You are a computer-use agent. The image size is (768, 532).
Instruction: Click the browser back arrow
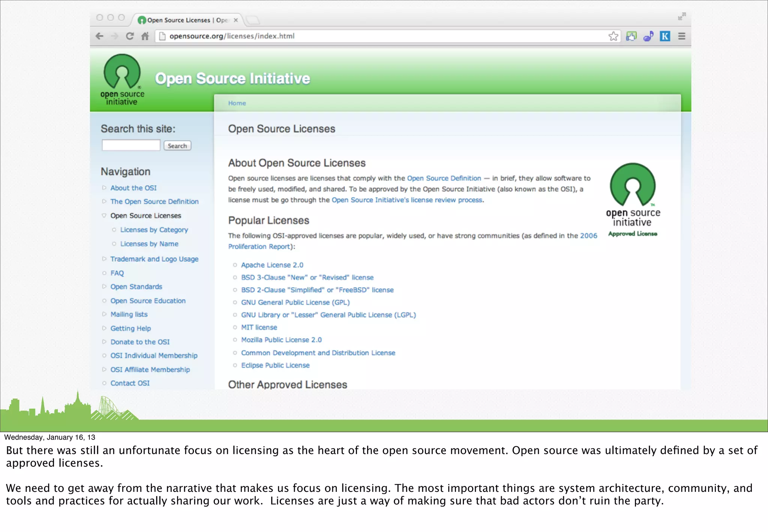point(99,36)
